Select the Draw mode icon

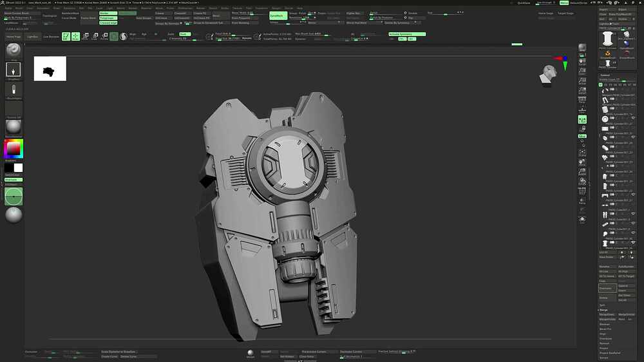click(x=75, y=37)
